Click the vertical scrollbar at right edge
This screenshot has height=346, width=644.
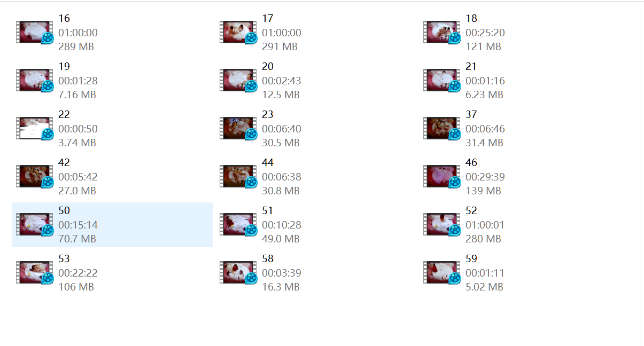[642, 174]
